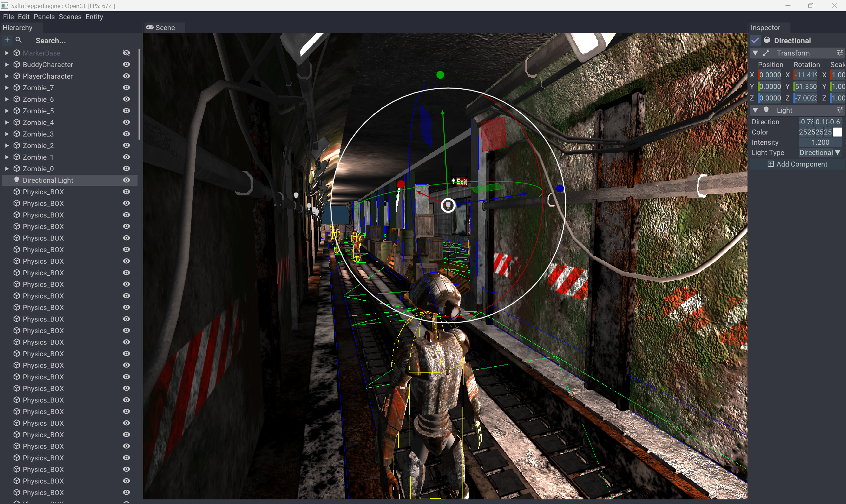
Task: Click the Light component settings icon
Action: tap(839, 110)
